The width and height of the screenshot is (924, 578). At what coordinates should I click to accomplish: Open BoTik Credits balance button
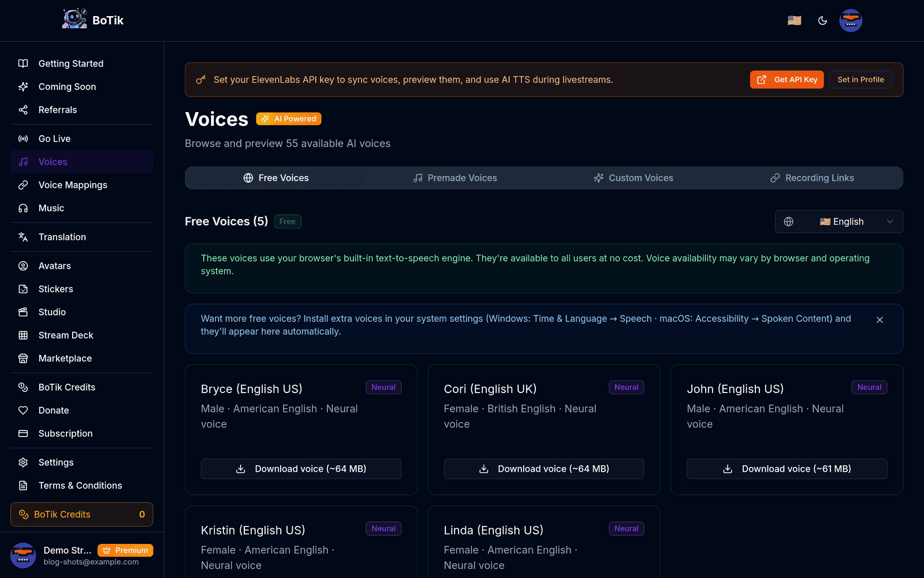pos(82,514)
